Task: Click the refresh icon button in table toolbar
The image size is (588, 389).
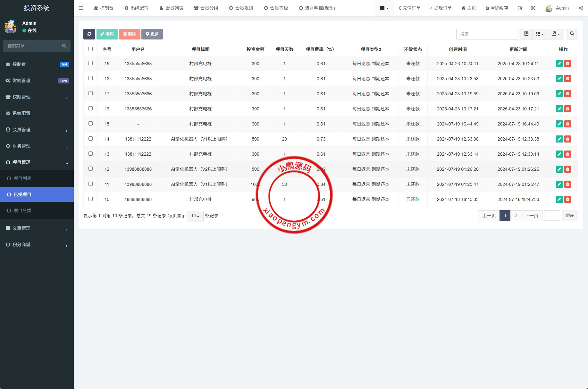Action: tap(89, 34)
